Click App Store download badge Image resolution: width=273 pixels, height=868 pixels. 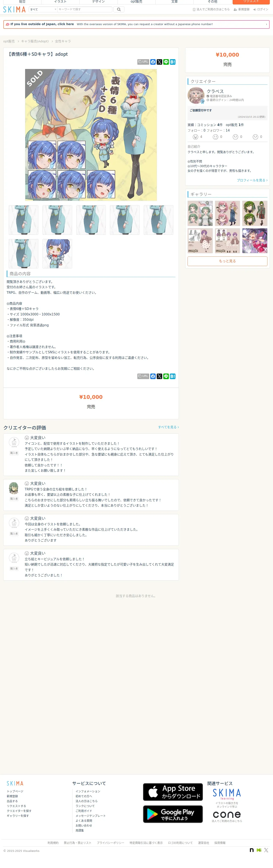point(173,792)
